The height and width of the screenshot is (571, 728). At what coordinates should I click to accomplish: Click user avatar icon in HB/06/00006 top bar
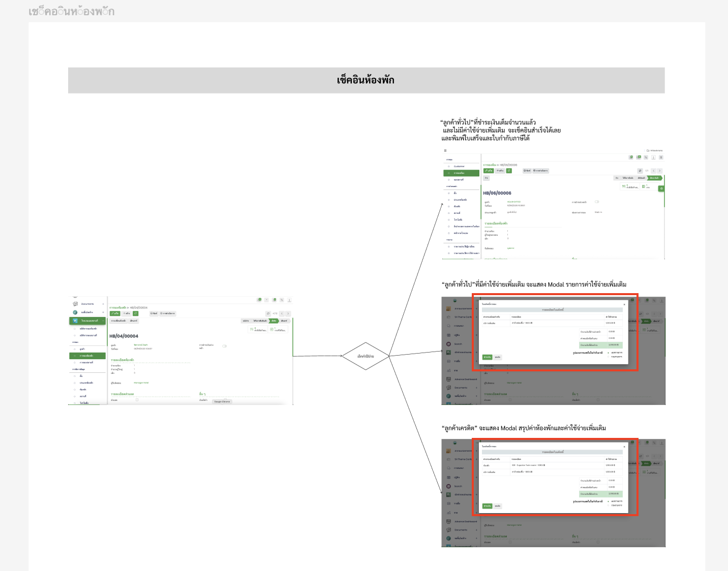click(654, 157)
